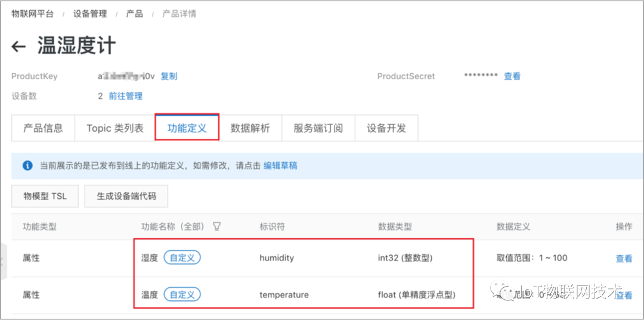644x320 pixels.
Task: Switch to the 服务端订阅 tab
Action: tap(318, 128)
